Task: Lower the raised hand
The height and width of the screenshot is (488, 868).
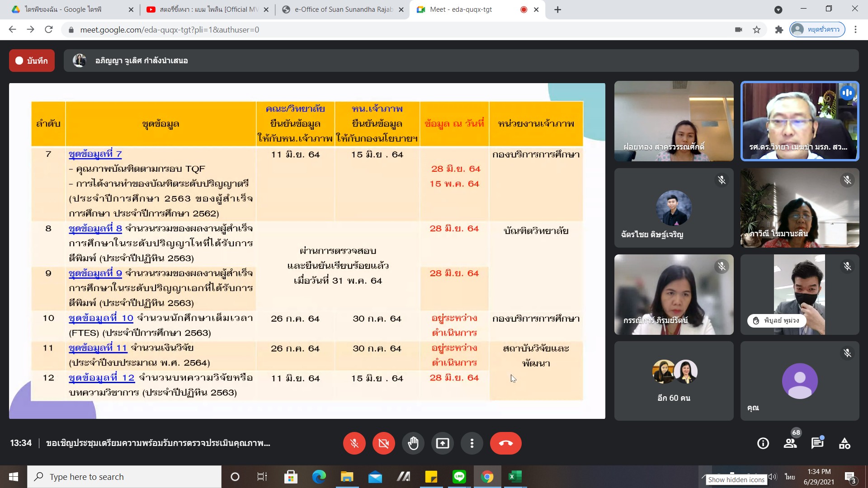Action: click(413, 443)
